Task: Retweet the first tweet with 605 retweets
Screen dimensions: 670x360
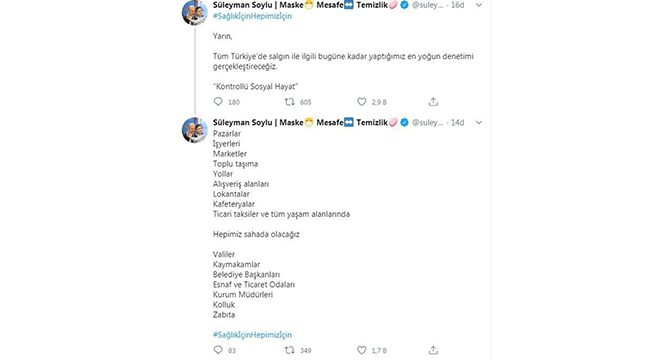Action: (290, 102)
